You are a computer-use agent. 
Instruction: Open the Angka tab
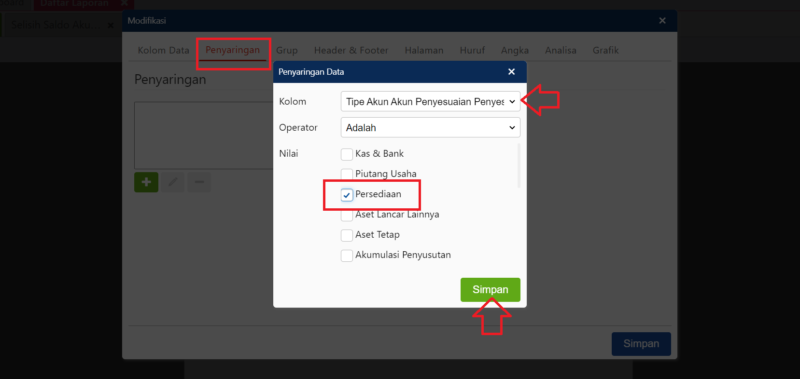(515, 50)
